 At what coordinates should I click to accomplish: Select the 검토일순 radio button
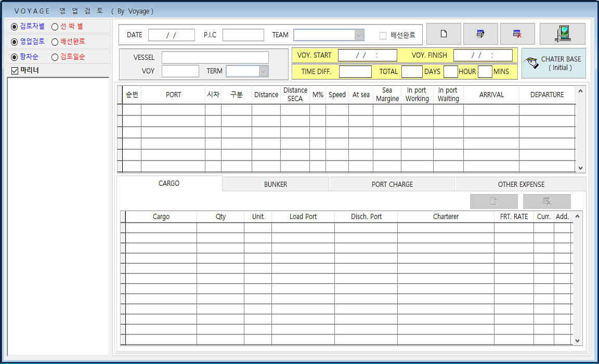click(55, 57)
